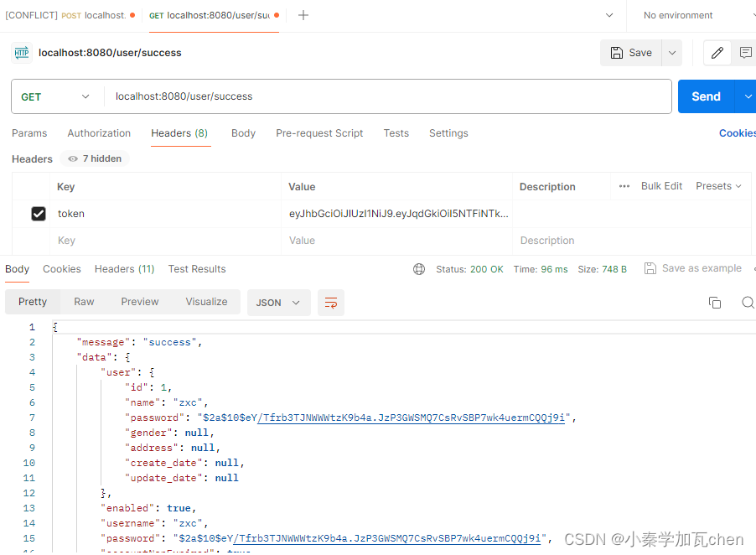The width and height of the screenshot is (756, 555).
Task: Open the GET method dropdown
Action: pyautogui.click(x=56, y=96)
